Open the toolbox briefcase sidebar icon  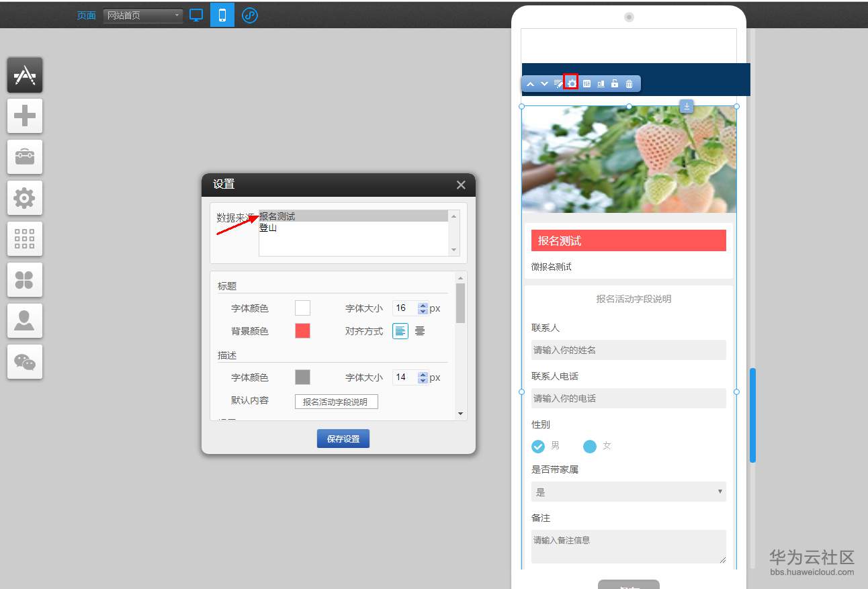coord(25,157)
